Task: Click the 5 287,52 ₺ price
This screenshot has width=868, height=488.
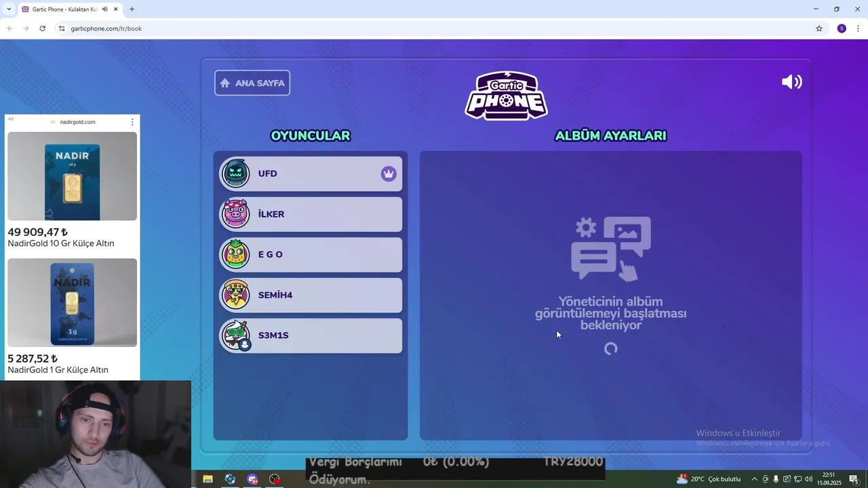Action: (x=33, y=359)
